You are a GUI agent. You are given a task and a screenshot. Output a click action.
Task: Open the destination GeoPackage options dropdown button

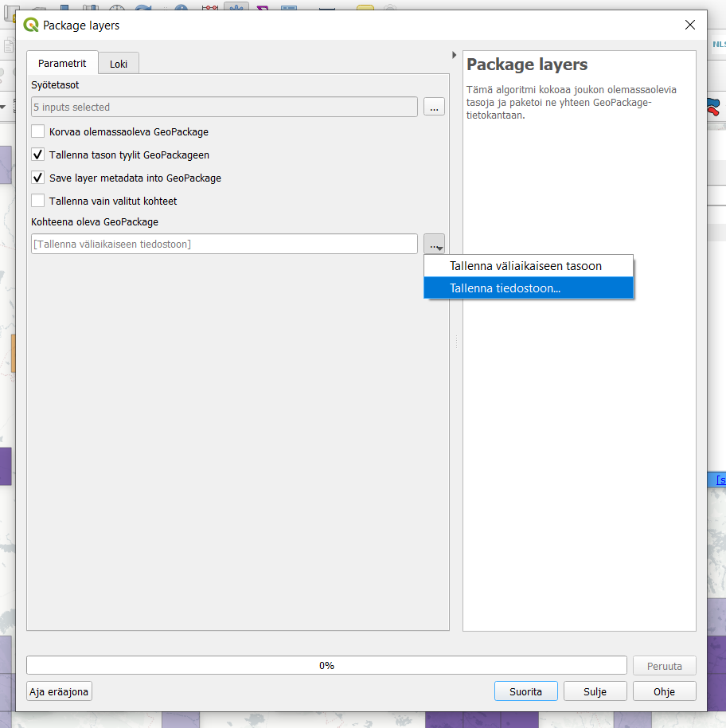(434, 245)
